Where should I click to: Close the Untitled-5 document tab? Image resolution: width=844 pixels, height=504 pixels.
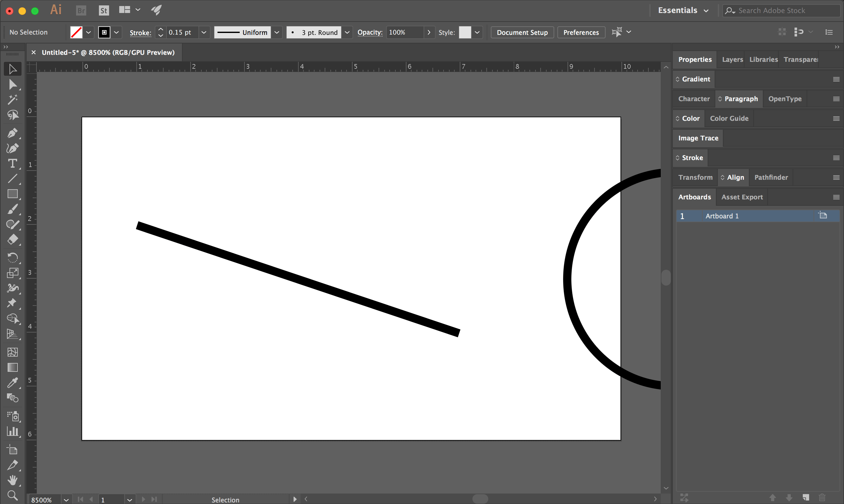[34, 52]
